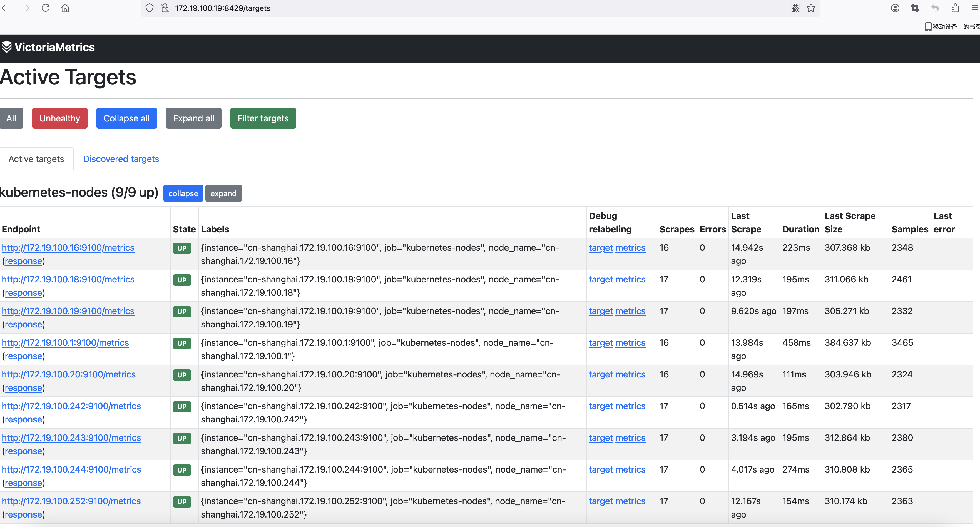
Task: Select the Active targets tab
Action: point(36,159)
